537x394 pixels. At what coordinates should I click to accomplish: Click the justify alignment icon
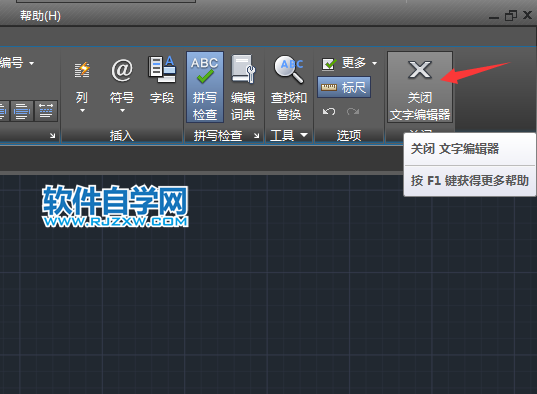[x=22, y=111]
